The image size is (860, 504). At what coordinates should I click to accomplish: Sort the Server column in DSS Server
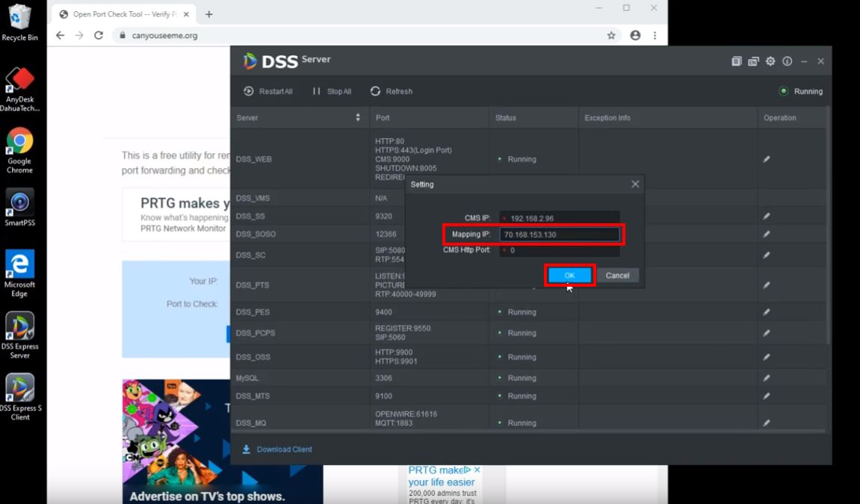point(358,118)
